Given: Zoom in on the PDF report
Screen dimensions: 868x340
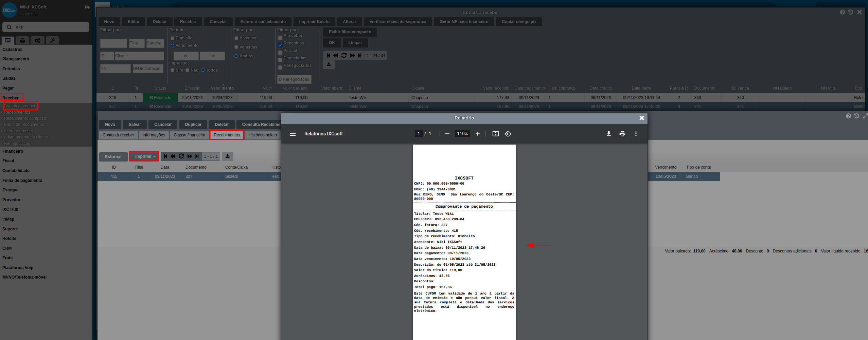Looking at the screenshot, I should (x=477, y=134).
